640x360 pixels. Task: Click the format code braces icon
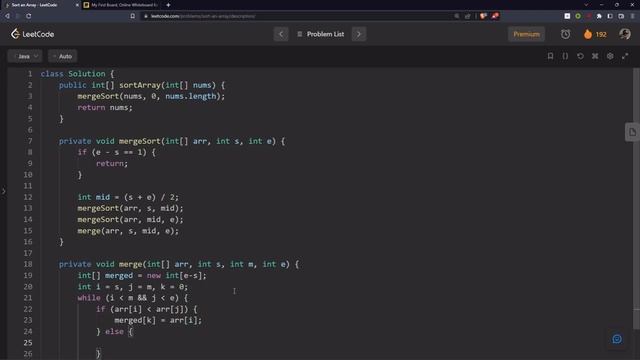565,56
